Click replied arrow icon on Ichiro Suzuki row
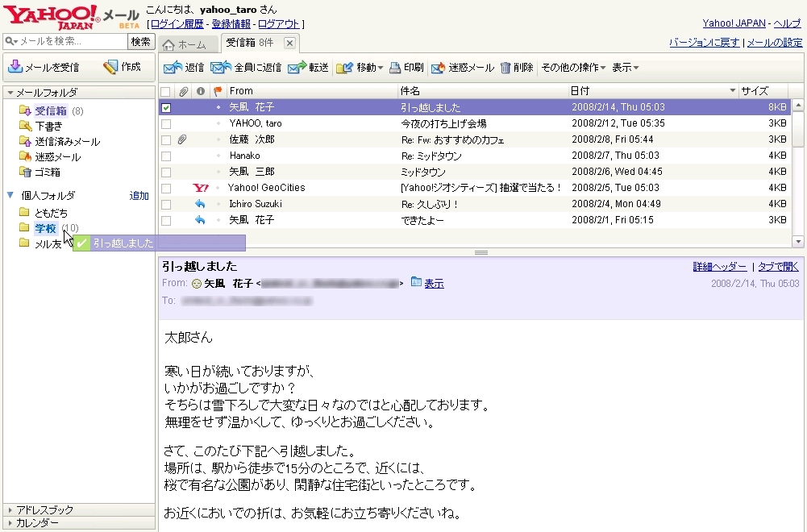807x532 pixels. (200, 204)
